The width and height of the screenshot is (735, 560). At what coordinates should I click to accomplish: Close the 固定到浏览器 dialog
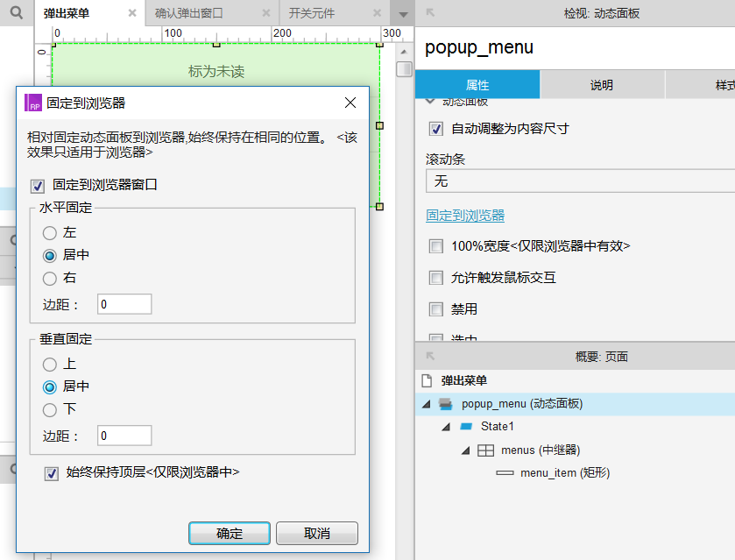click(350, 103)
